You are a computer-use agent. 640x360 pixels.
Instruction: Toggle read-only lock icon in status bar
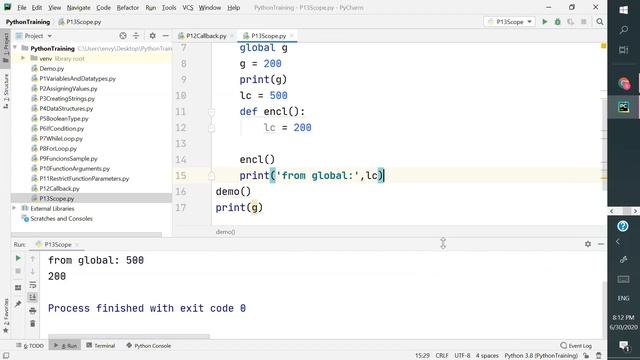(586, 356)
